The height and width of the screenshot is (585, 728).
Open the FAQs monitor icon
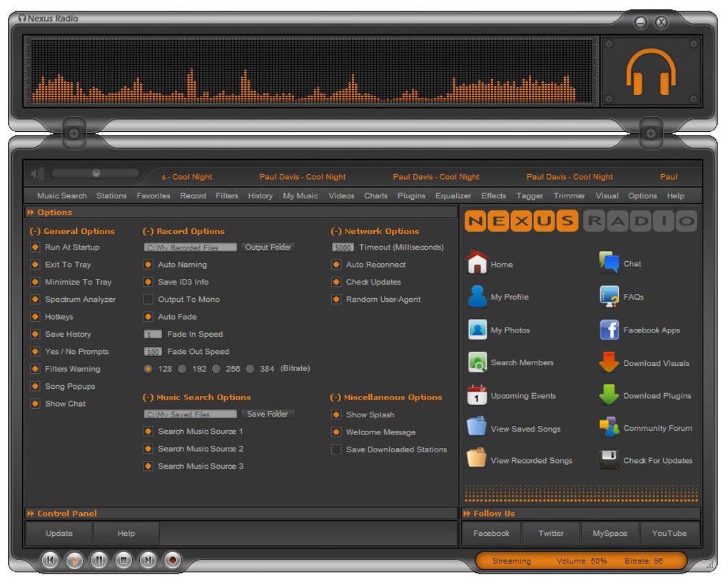coord(609,297)
